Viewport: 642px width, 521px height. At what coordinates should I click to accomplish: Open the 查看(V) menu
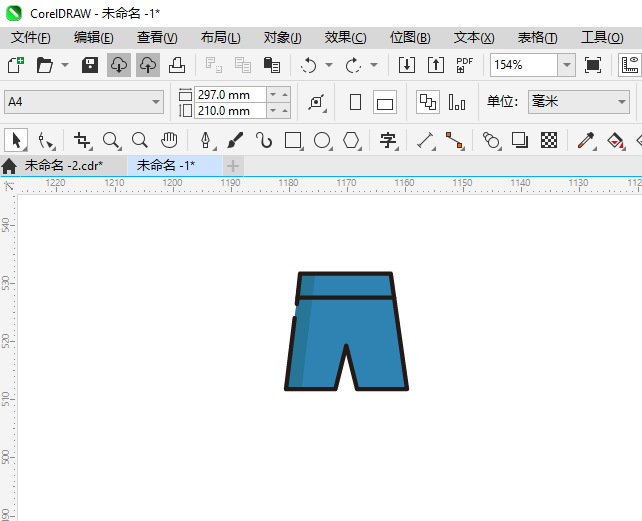point(157,38)
